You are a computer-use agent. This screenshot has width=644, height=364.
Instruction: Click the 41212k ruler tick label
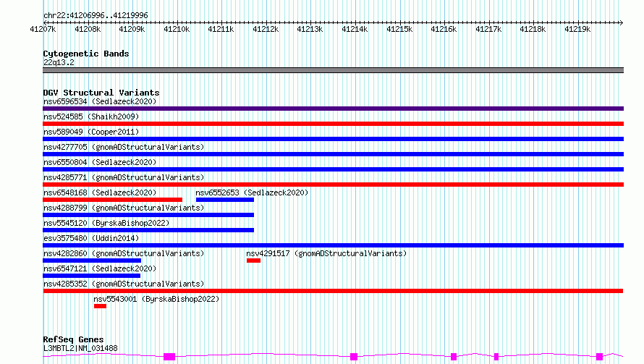(x=266, y=29)
